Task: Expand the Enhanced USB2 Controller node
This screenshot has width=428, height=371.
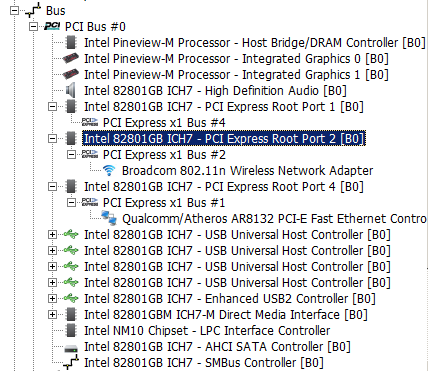Action: tap(52, 299)
